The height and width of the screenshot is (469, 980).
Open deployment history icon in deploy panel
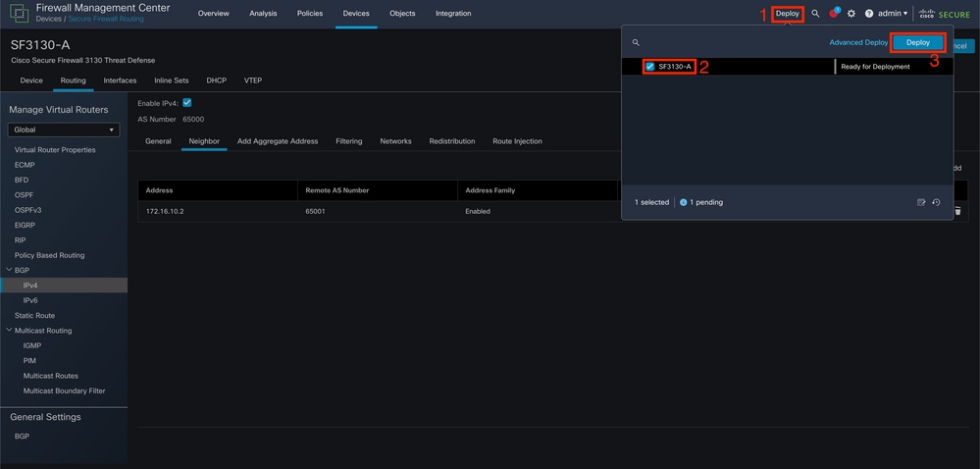click(x=936, y=202)
